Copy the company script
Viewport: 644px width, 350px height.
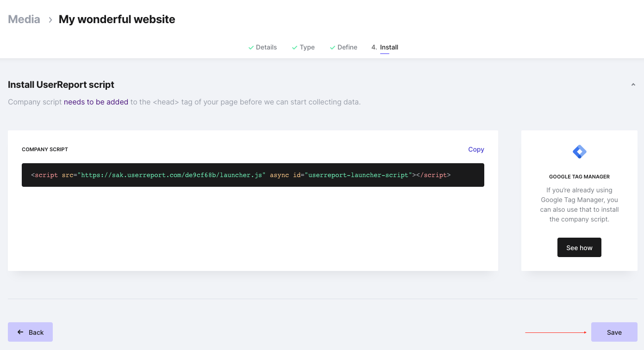476,149
